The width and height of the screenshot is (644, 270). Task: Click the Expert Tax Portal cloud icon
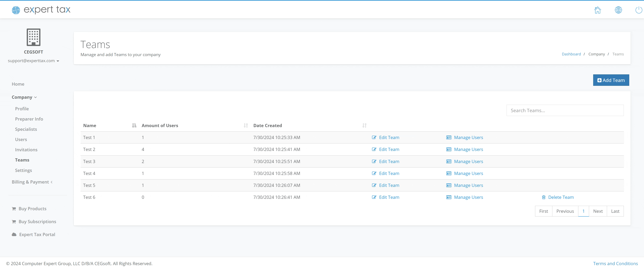[14, 234]
